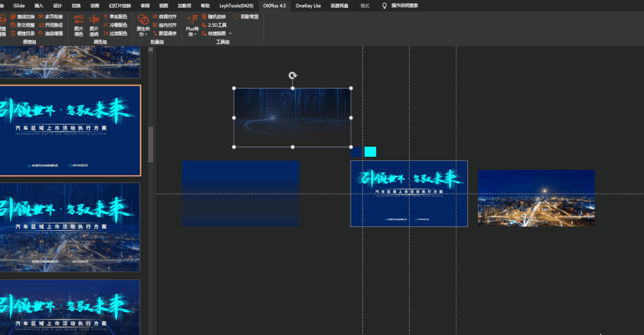Open the 百度网盘 tab
Screen dimensions: 644x335
pyautogui.click(x=339, y=6)
